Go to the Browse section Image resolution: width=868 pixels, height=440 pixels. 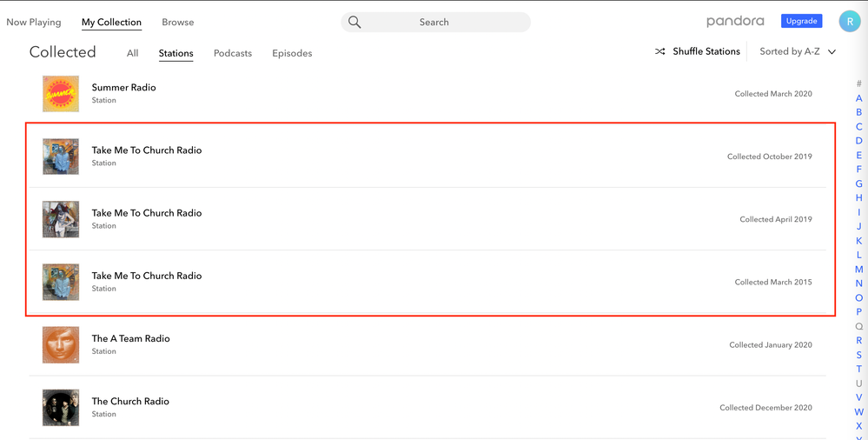pyautogui.click(x=178, y=23)
